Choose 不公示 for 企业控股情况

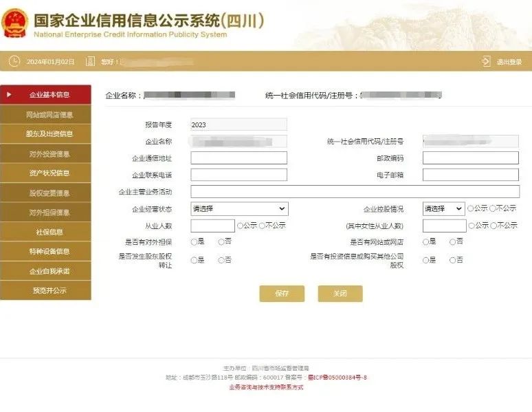click(493, 208)
